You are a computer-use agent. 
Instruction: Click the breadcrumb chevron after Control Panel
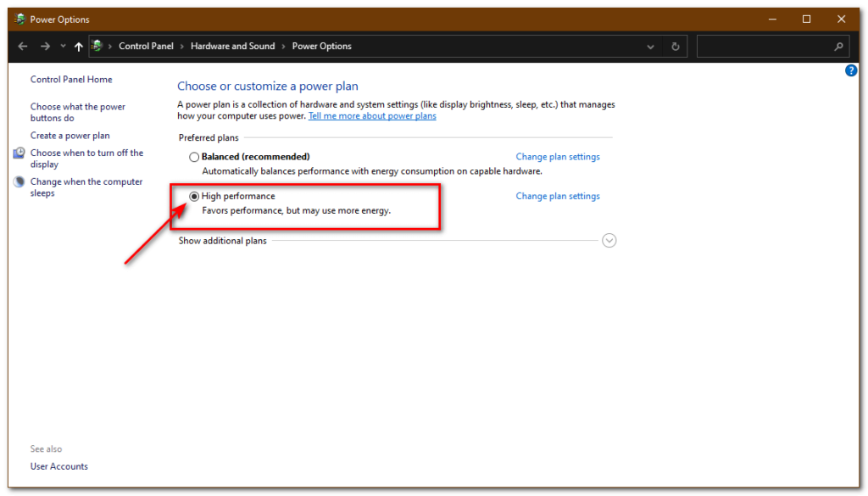[182, 47]
